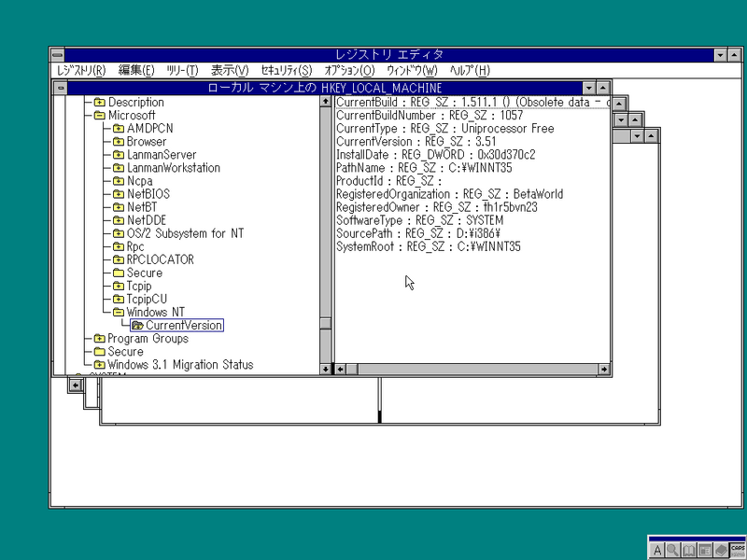Open the ウィンドウ(W) menu
Viewport: 747px width, 560px height.
click(x=412, y=71)
